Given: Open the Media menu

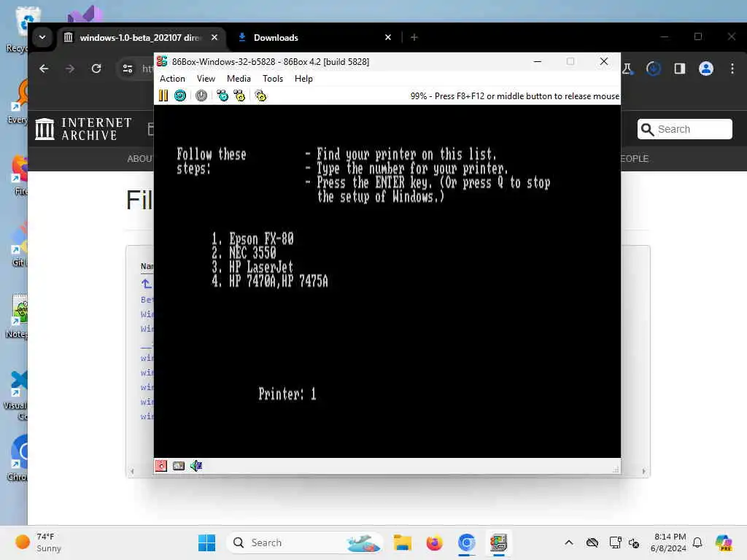Looking at the screenshot, I should 239,79.
